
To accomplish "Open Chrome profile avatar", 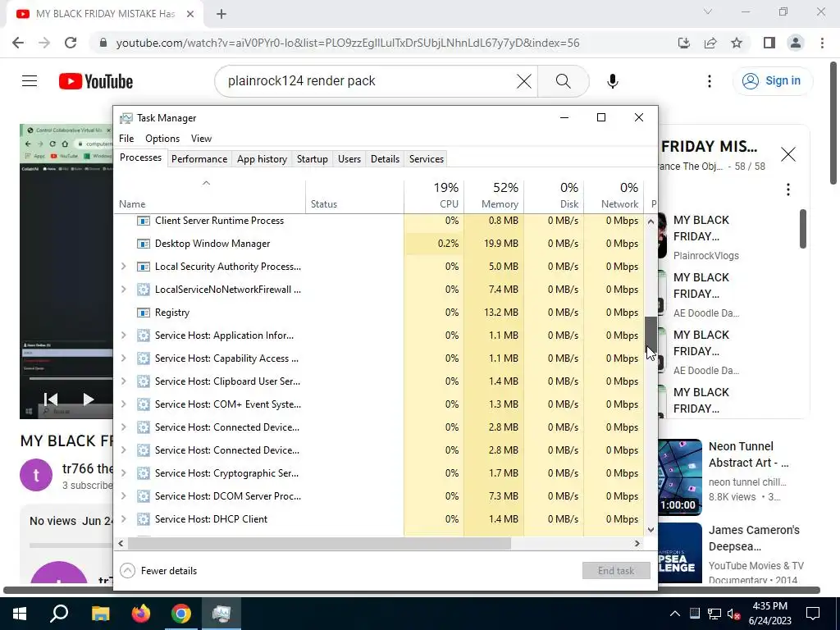I will coord(796,43).
